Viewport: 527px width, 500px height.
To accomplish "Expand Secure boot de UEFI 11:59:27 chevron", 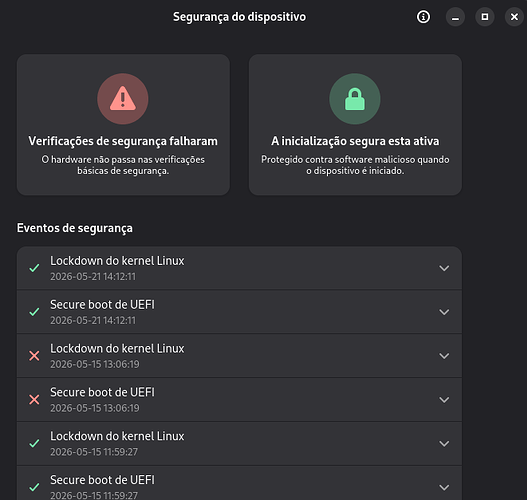I will click(444, 488).
